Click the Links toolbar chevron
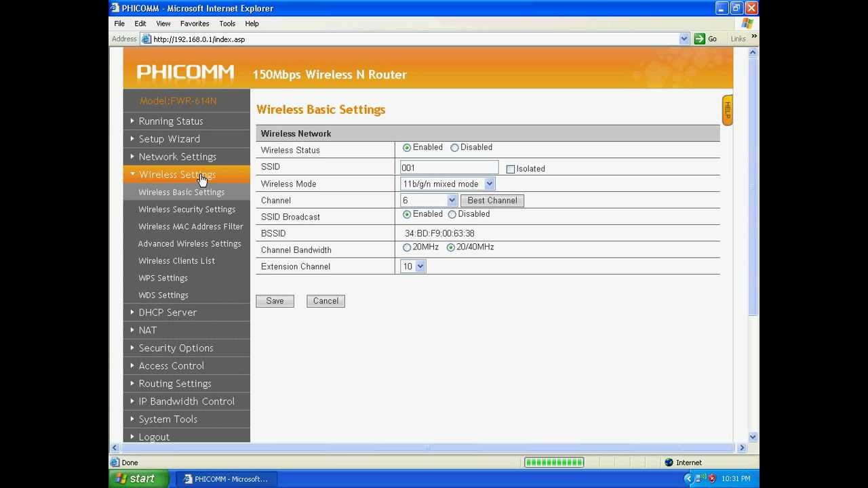This screenshot has width=868, height=488. point(754,37)
